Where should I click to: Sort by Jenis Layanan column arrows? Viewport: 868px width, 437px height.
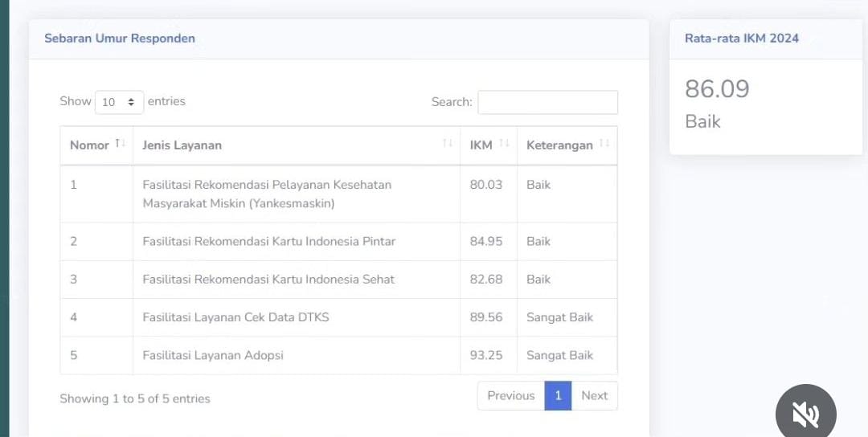[448, 144]
